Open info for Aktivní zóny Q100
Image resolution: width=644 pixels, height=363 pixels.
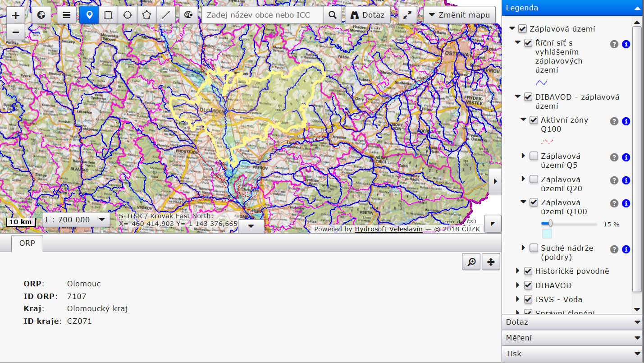626,121
